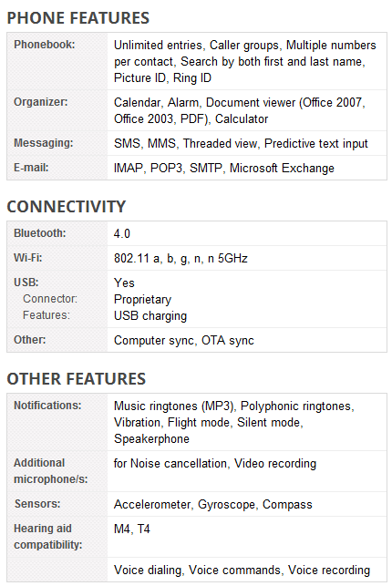This screenshot has width=392, height=586.
Task: Select the Messaging spec label
Action: pyautogui.click(x=44, y=143)
